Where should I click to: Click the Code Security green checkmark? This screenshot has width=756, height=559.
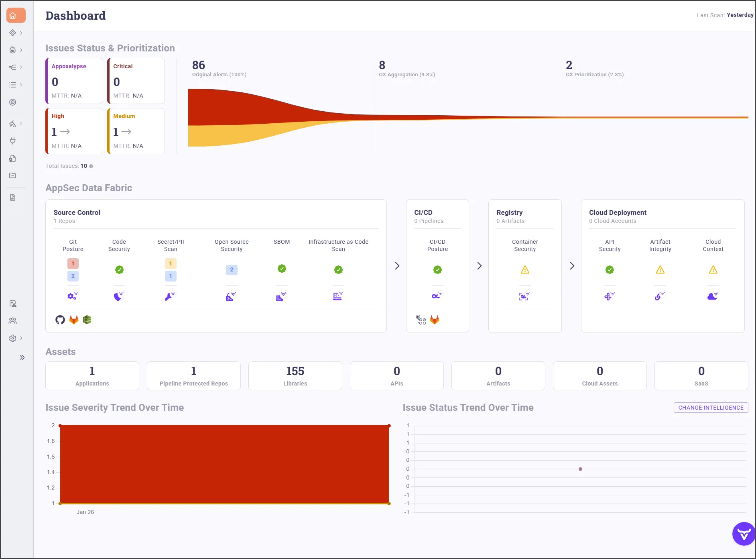119,269
